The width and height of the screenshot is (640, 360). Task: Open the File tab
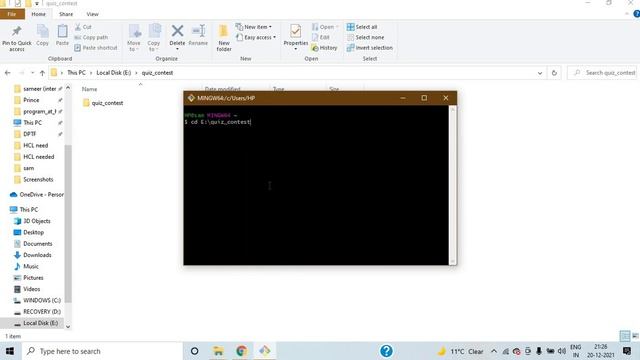tap(12, 14)
